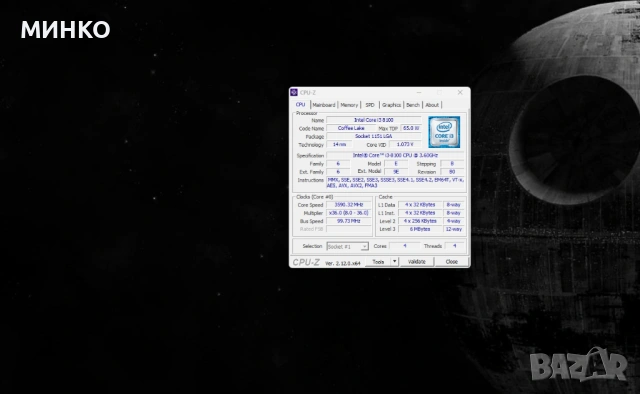Viewport: 640px width, 394px height.
Task: Click the Max TDP 65.0 W value
Action: [411, 128]
